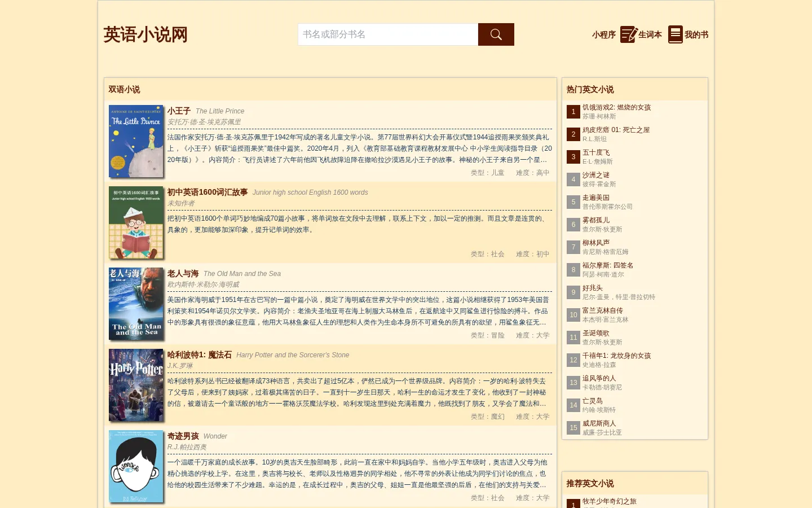Image resolution: width=812 pixels, height=508 pixels.
Task: Select 追风筝的人 in hot novels
Action: pyautogui.click(x=599, y=378)
